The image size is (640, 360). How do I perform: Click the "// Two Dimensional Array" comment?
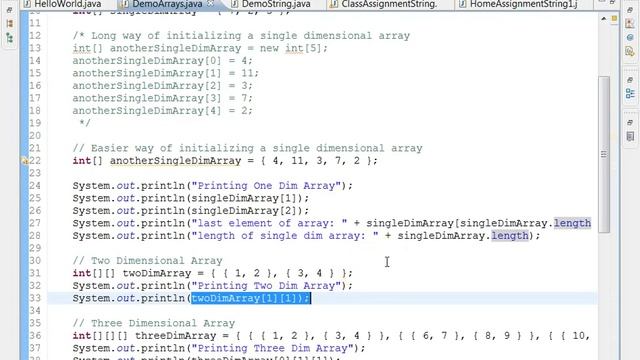(147, 261)
